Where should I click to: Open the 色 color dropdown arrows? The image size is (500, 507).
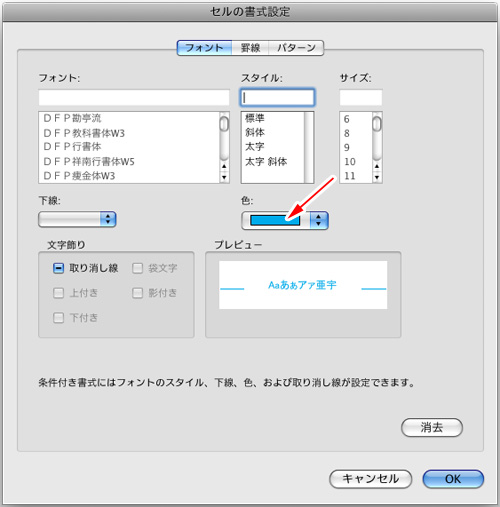319,220
